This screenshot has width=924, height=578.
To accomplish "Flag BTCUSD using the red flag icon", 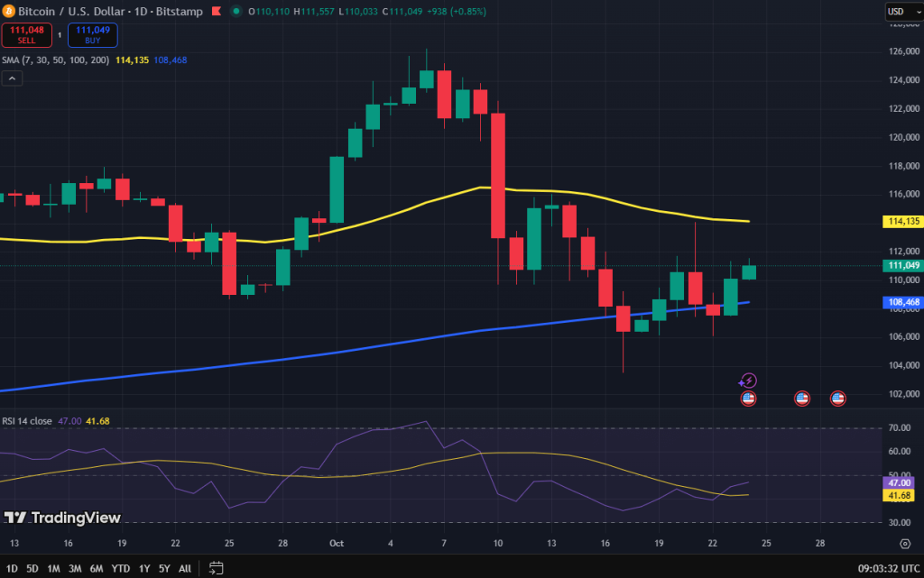I will [215, 12].
